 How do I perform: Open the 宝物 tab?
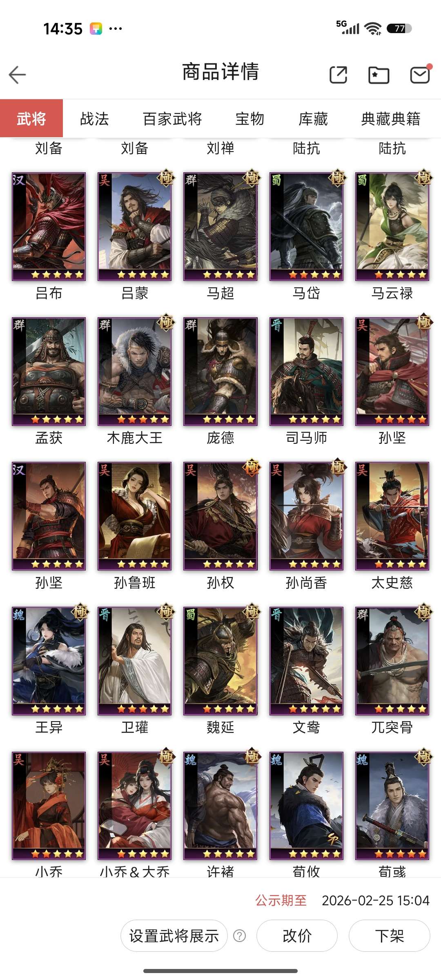249,119
